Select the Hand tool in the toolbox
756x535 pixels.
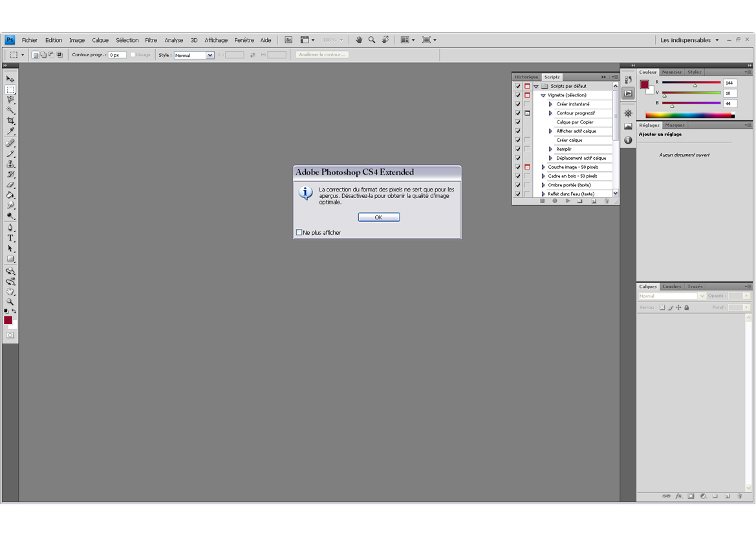tap(10, 292)
